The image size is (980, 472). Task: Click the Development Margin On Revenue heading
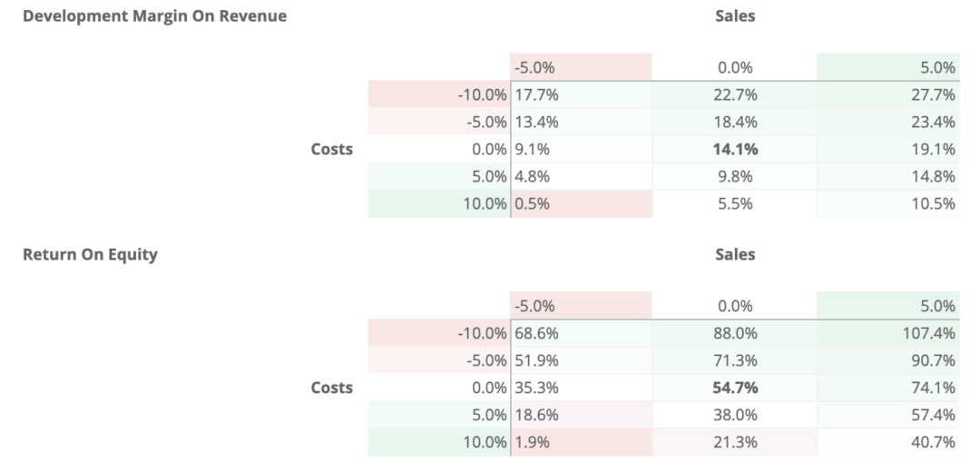[x=155, y=16]
